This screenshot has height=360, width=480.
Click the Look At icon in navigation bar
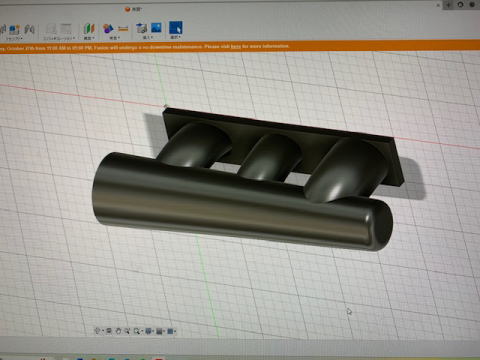point(109,331)
